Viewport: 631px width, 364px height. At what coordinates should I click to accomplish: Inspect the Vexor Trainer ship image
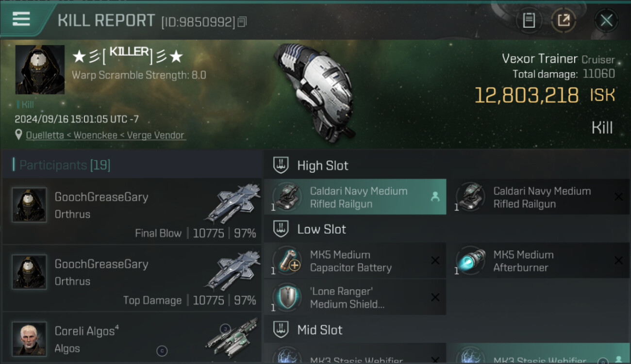[x=313, y=91]
